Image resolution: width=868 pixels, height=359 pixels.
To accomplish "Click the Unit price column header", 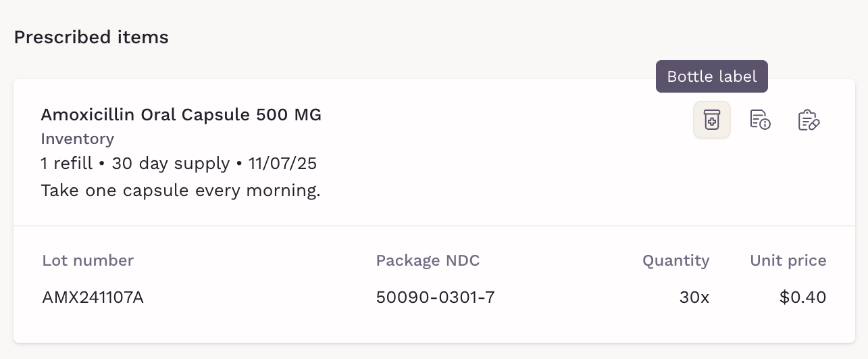I will tap(788, 261).
